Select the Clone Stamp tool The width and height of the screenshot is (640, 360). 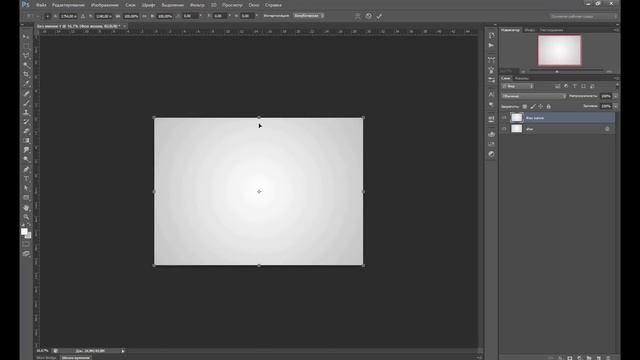coord(26,113)
